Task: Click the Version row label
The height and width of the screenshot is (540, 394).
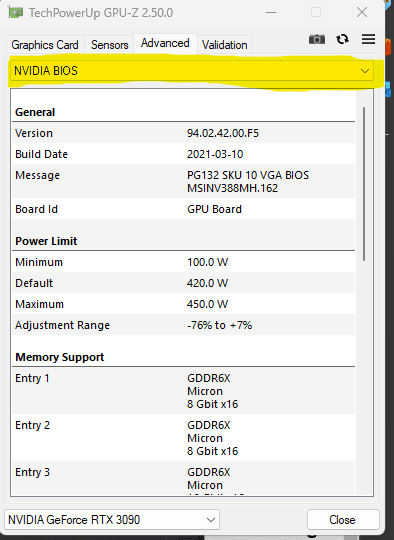Action: [x=34, y=133]
